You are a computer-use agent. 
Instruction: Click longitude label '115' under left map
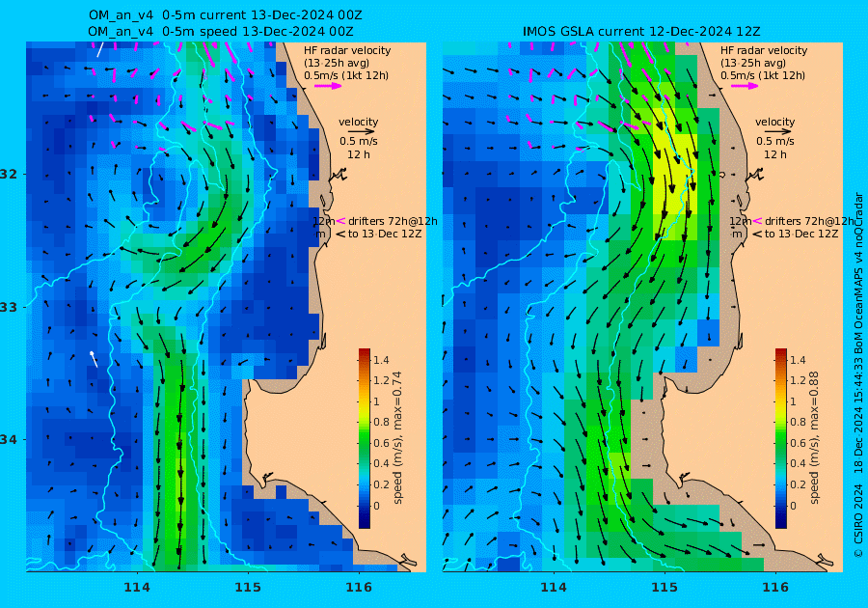(x=248, y=588)
